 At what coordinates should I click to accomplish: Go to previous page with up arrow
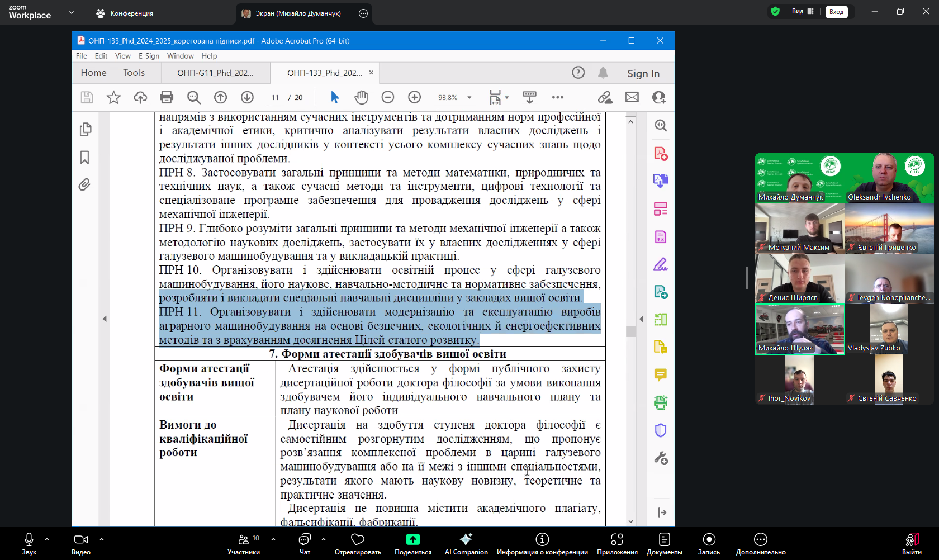tap(221, 97)
